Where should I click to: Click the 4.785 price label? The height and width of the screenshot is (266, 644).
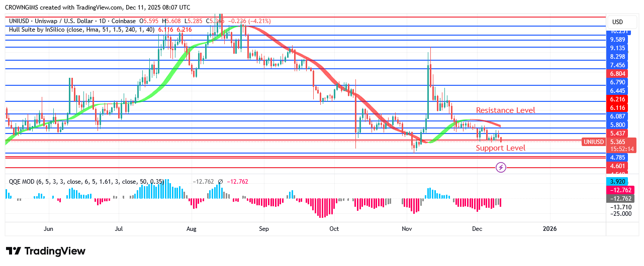617,157
